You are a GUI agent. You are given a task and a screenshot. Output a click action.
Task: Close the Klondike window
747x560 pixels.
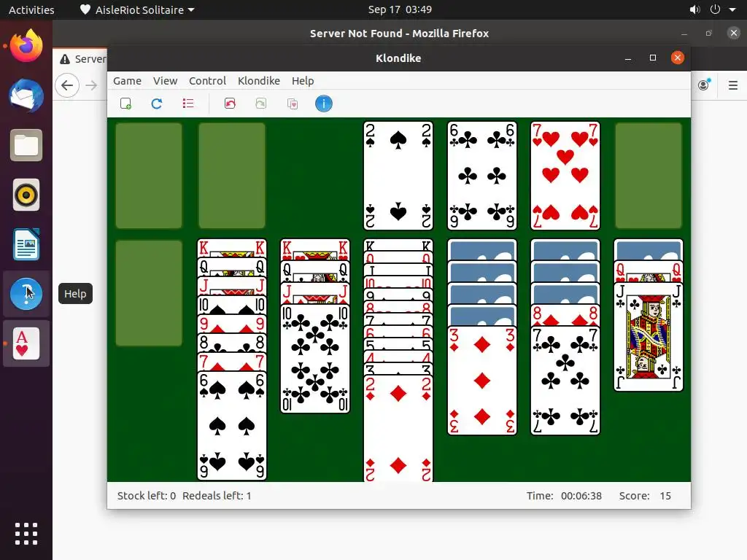pos(678,58)
